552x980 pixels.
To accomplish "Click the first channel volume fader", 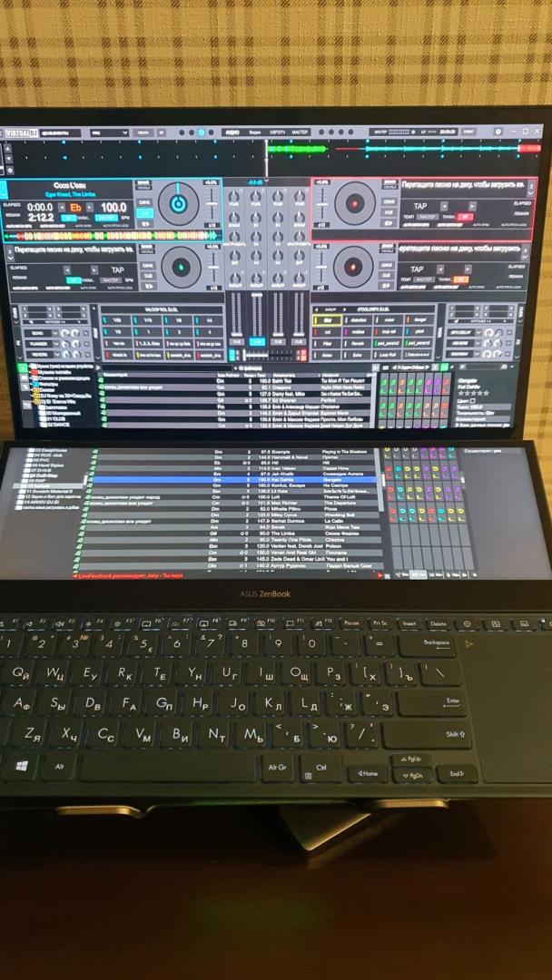I will pyautogui.click(x=237, y=314).
